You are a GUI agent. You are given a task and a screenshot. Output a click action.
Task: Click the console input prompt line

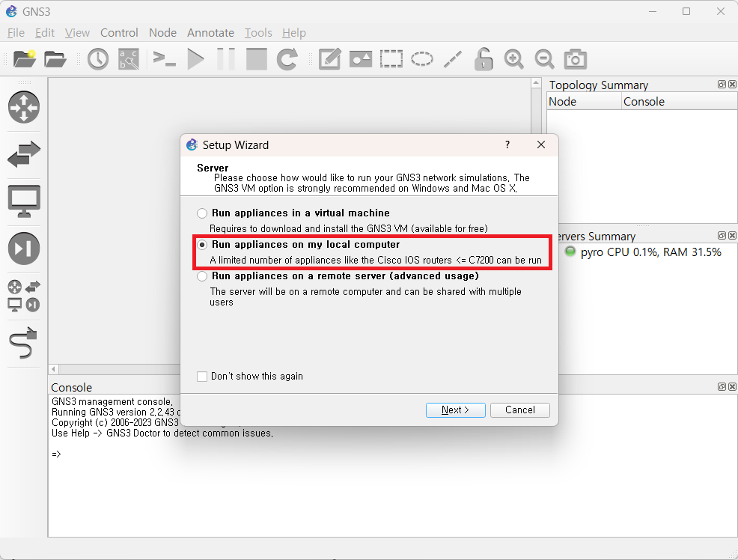click(x=56, y=454)
